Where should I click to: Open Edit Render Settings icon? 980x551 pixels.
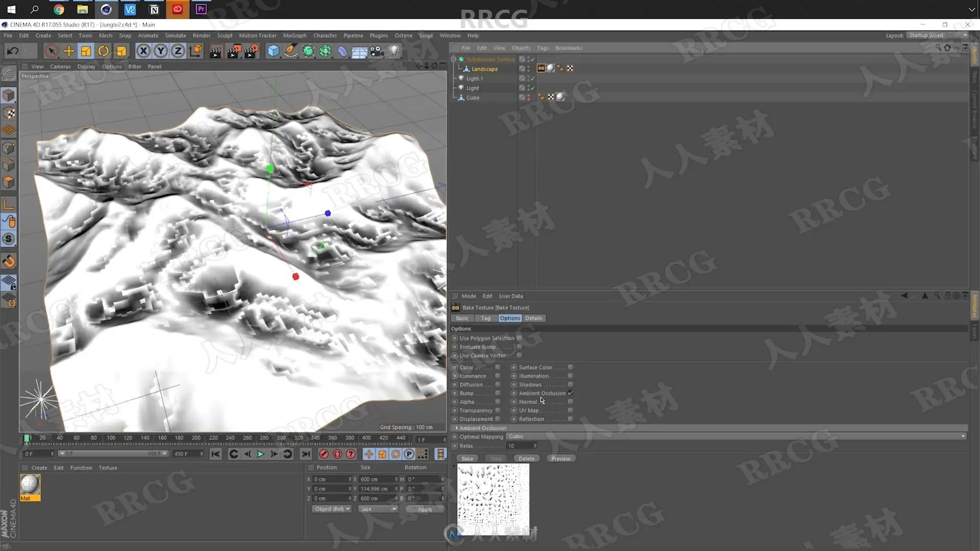point(251,51)
